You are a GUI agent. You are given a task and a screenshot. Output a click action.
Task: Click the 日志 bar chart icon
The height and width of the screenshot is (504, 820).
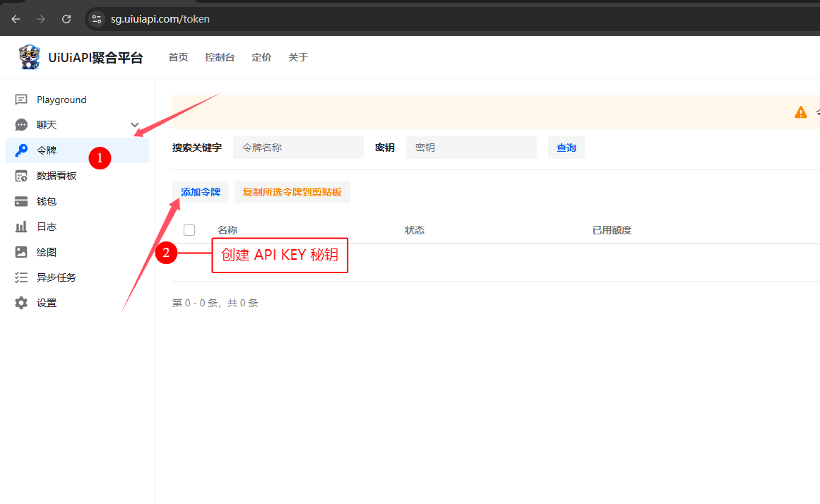click(x=21, y=227)
